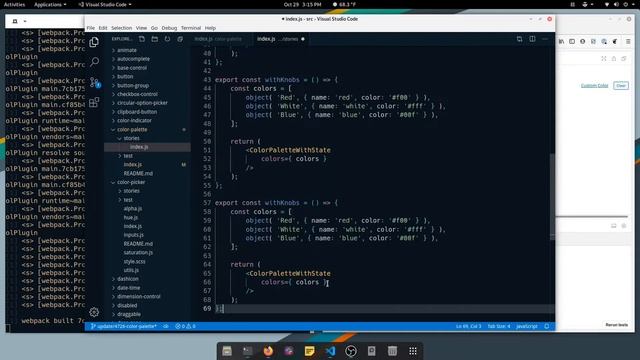
Task: Open the Manage gear in activity bar
Action: pos(94,312)
